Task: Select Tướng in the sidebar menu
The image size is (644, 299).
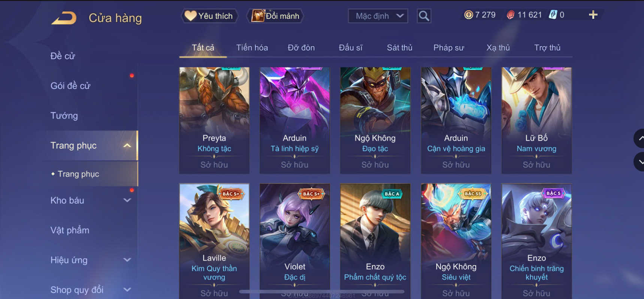Action: click(x=64, y=116)
